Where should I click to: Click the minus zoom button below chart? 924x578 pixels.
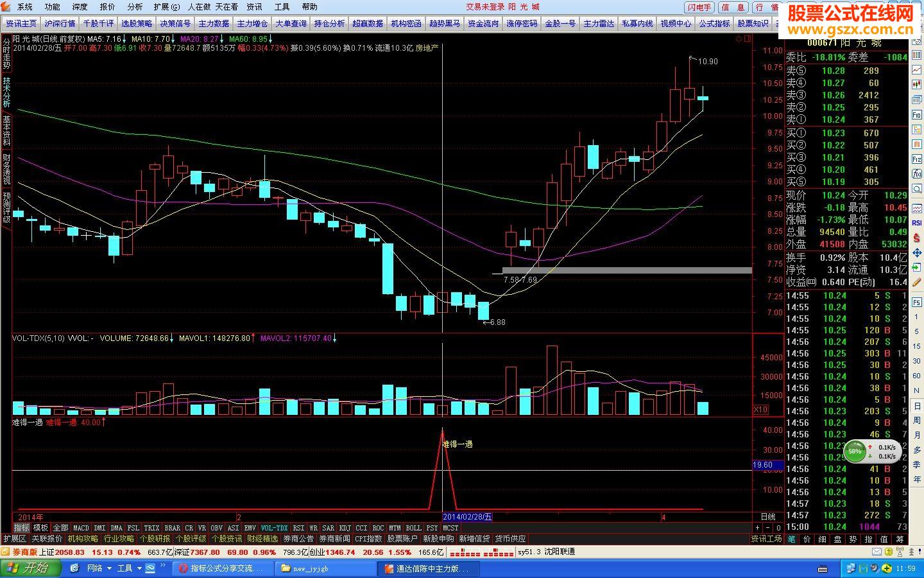click(x=767, y=528)
